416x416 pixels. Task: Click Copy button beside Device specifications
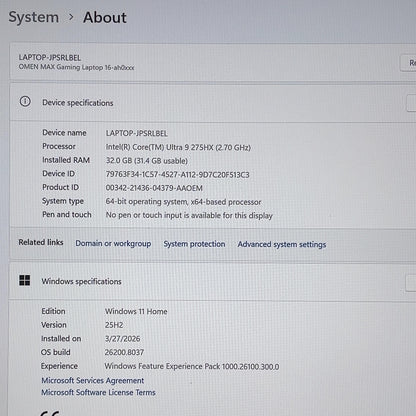411,103
